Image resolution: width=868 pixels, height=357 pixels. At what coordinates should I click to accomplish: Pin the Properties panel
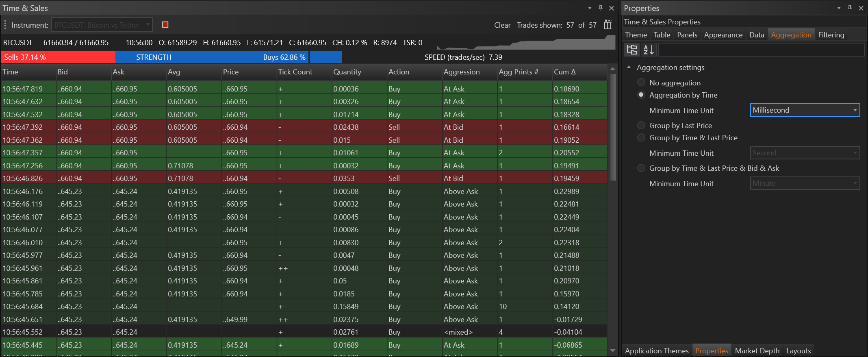850,8
